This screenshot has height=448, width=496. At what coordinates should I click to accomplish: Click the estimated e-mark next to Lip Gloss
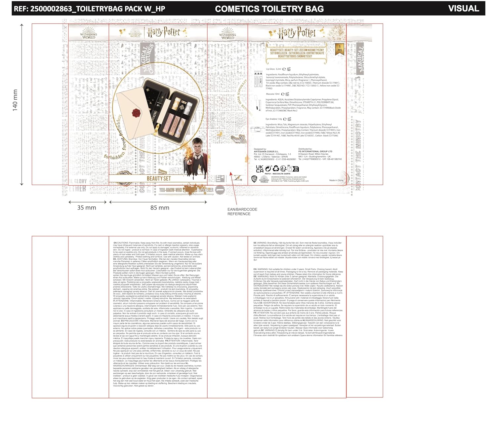(284, 69)
